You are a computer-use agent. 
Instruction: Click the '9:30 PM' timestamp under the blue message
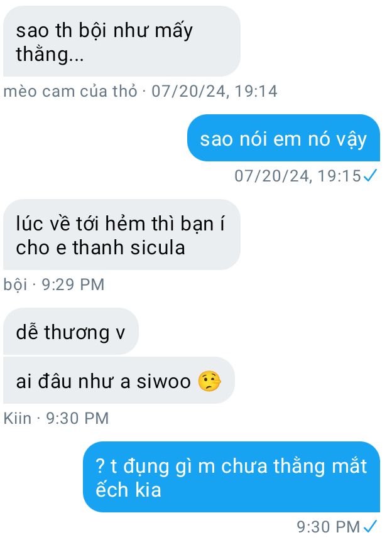coord(329,527)
